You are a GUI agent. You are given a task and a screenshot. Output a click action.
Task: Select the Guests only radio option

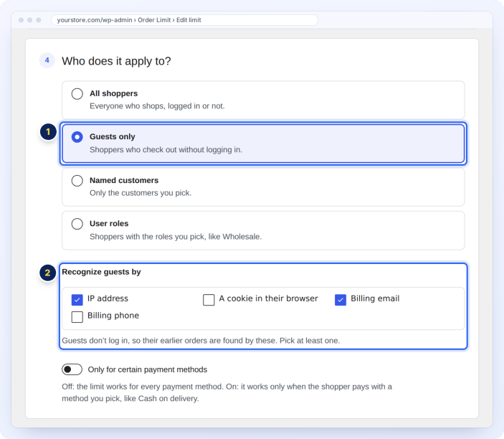point(77,137)
